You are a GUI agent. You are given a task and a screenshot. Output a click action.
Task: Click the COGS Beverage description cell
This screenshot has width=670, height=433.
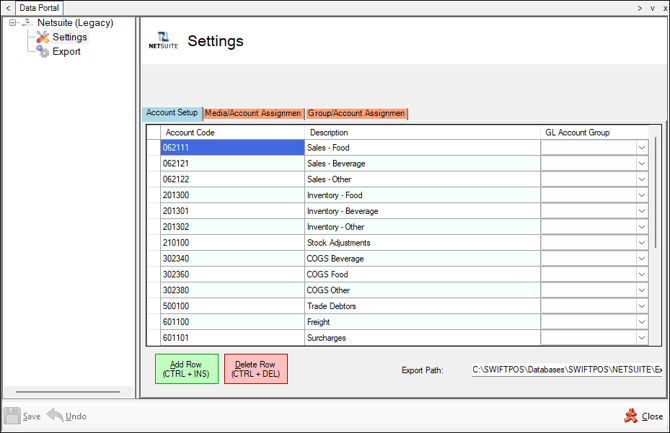pos(422,259)
